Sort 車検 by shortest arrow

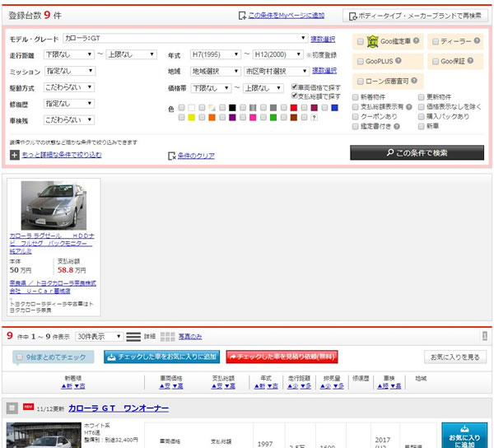tap(383, 386)
